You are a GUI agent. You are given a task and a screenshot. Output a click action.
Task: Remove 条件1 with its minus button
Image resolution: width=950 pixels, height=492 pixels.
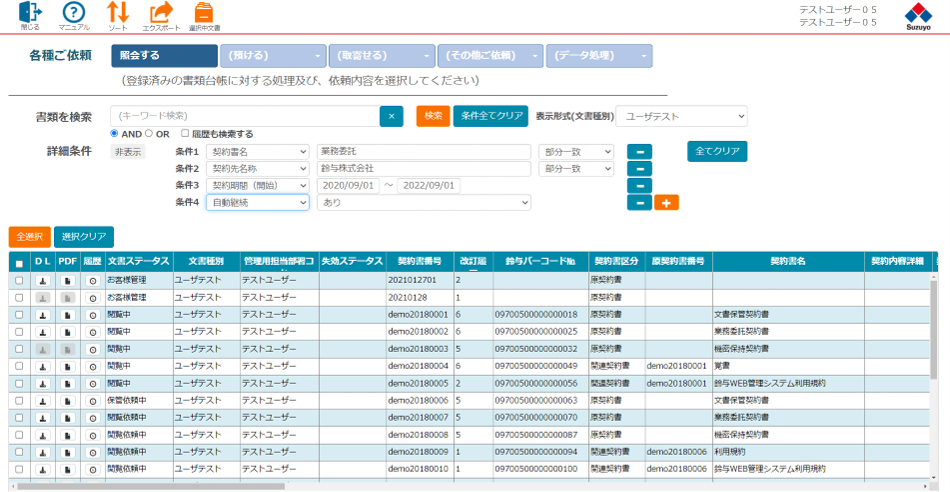pyautogui.click(x=639, y=152)
